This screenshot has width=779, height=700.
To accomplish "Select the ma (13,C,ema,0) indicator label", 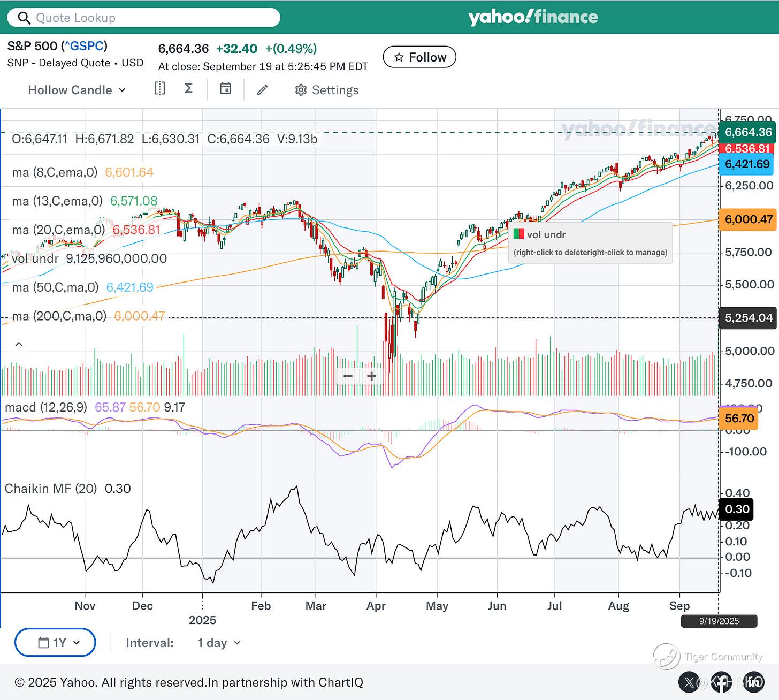I will pyautogui.click(x=57, y=201).
